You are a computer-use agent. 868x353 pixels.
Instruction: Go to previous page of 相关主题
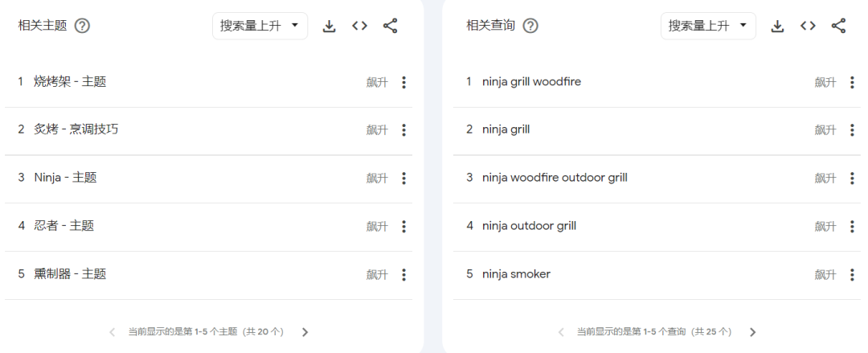(x=113, y=333)
